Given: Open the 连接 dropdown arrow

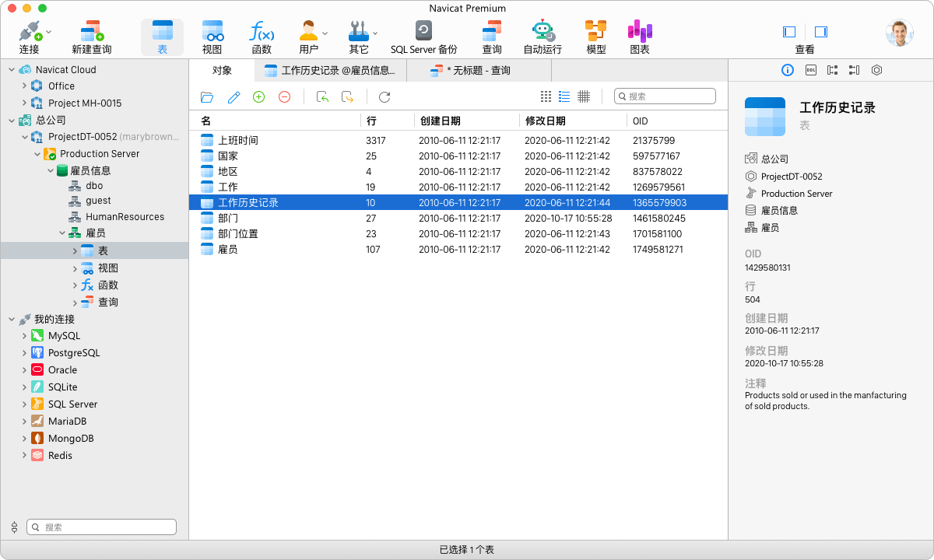Looking at the screenshot, I should tap(49, 32).
